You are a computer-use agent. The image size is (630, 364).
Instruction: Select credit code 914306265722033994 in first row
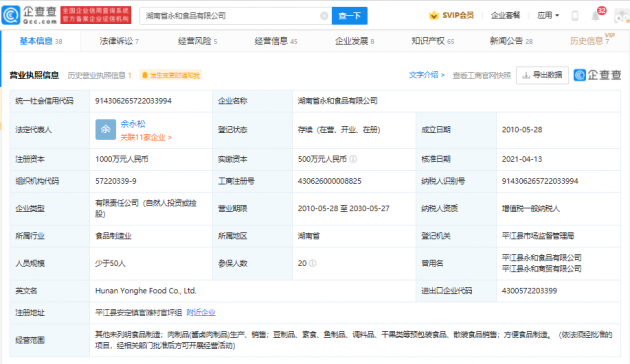coord(133,101)
